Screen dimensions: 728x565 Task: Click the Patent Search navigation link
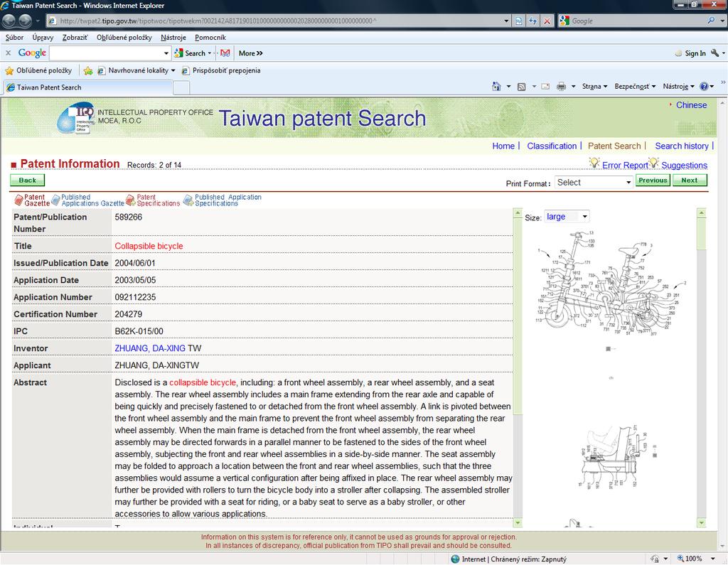[x=614, y=146]
